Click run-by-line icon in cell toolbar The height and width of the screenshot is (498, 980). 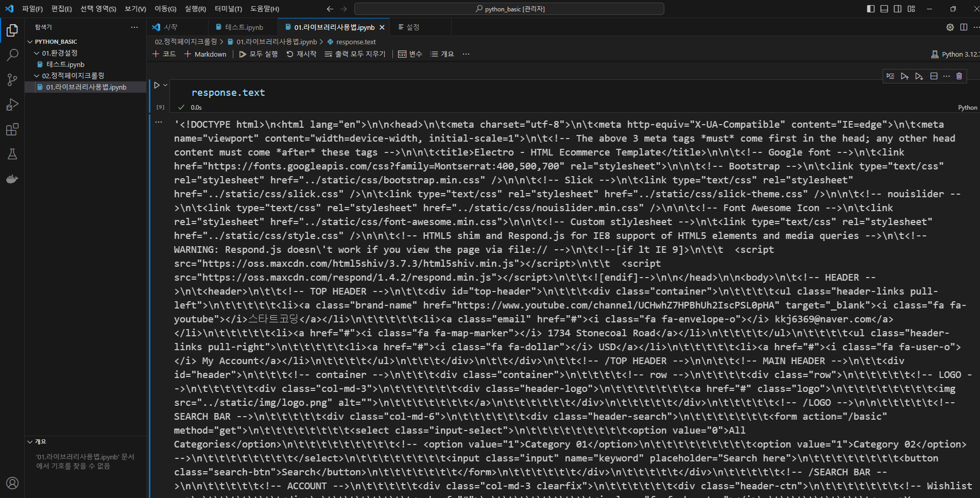pyautogui.click(x=890, y=76)
